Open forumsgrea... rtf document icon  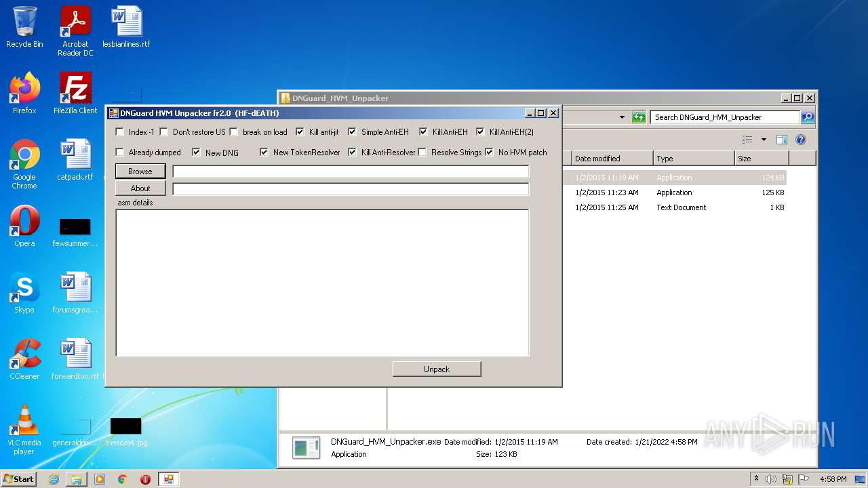click(x=75, y=293)
